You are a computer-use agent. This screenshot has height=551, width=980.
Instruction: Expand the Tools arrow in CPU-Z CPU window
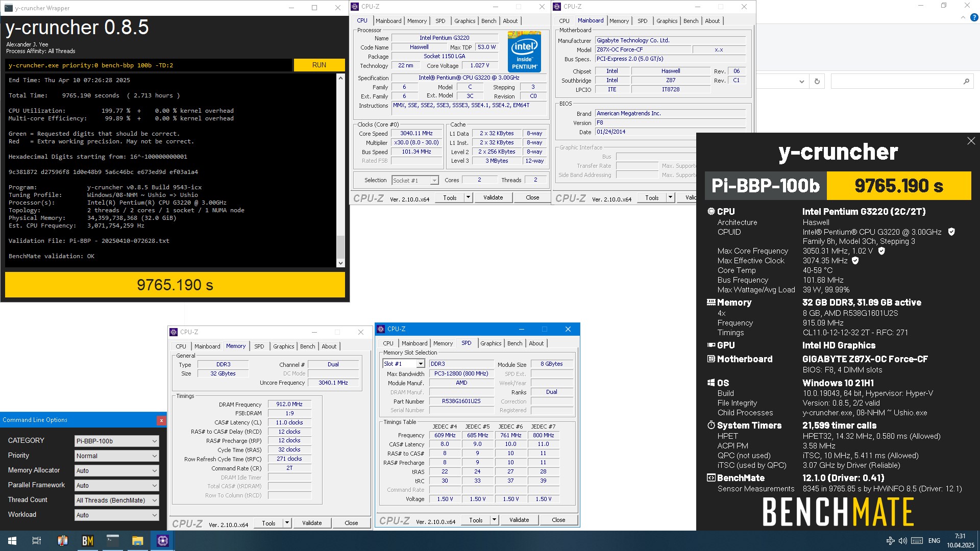tap(468, 197)
